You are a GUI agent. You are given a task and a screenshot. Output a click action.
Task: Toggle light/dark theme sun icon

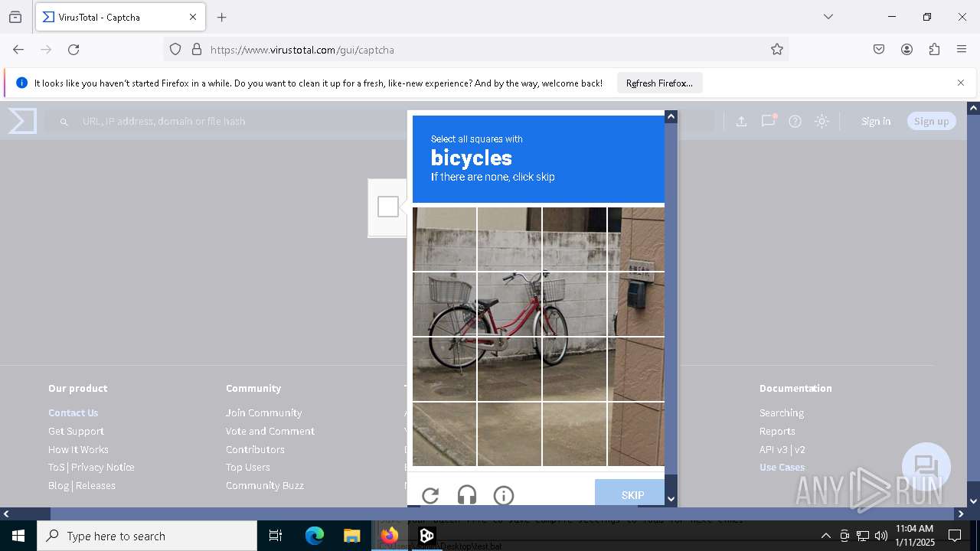click(x=822, y=121)
